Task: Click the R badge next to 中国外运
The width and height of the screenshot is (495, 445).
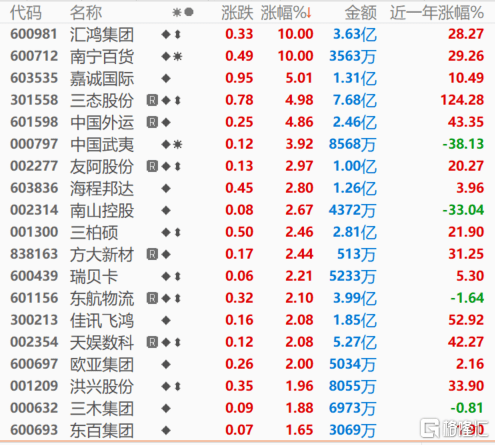Action: point(152,122)
